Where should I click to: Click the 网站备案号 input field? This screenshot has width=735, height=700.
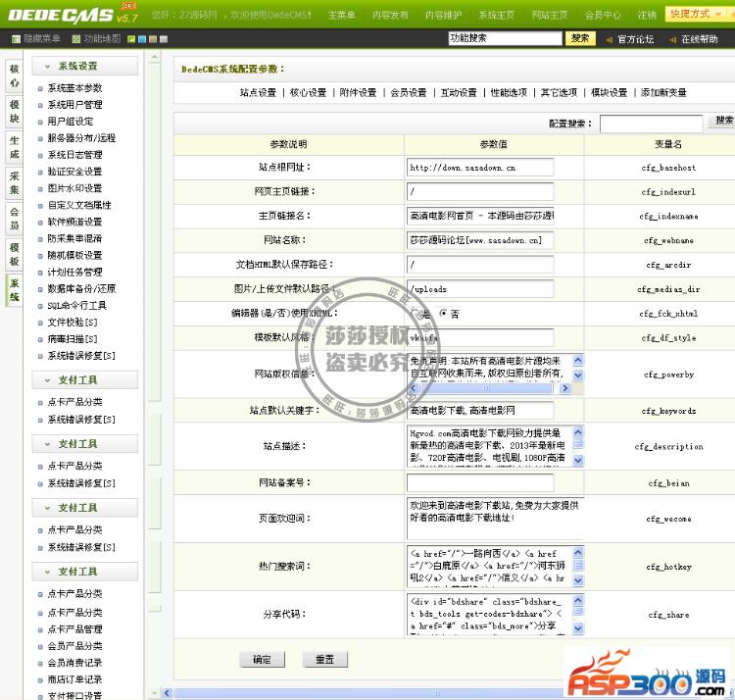pos(480,483)
